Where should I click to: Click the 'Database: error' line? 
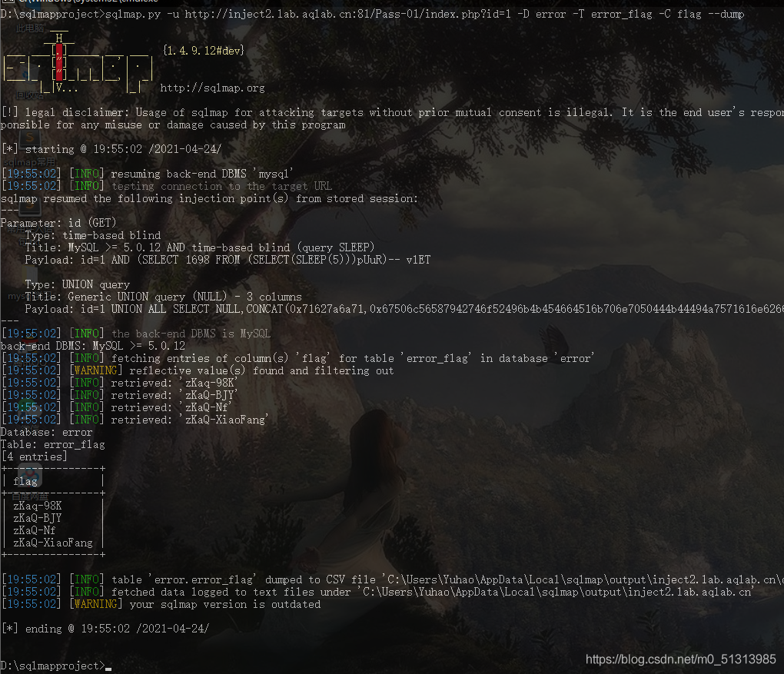pos(46,432)
